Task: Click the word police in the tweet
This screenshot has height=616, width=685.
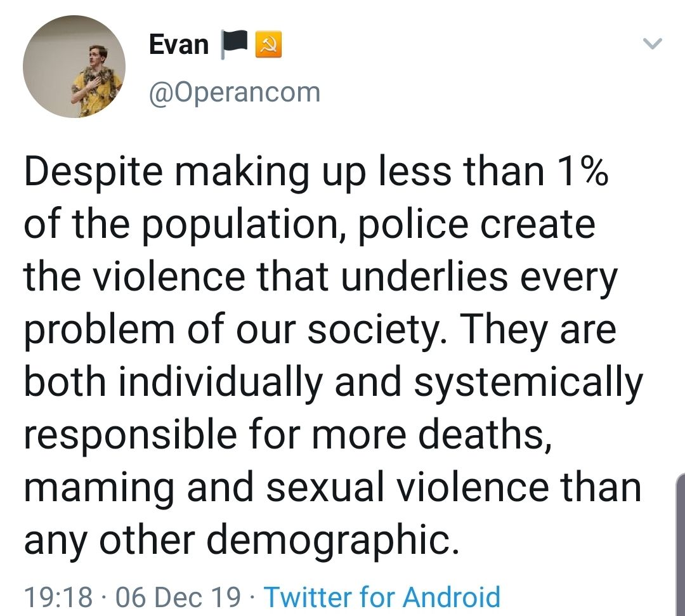Action: [x=414, y=226]
